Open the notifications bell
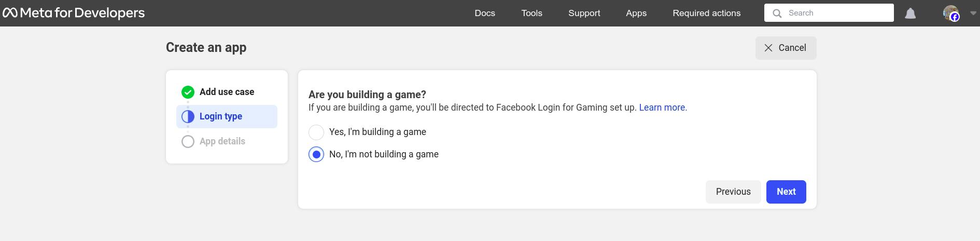The image size is (980, 241). pos(910,13)
